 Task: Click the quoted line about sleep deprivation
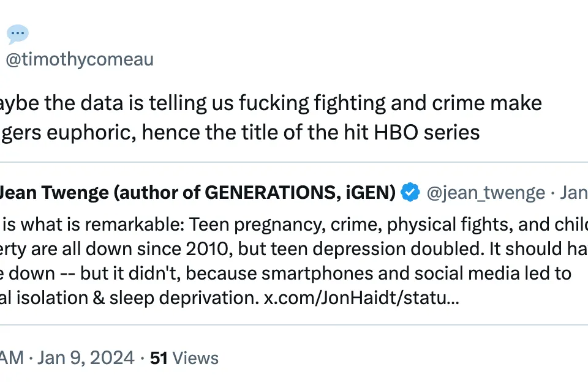pyautogui.click(x=230, y=298)
